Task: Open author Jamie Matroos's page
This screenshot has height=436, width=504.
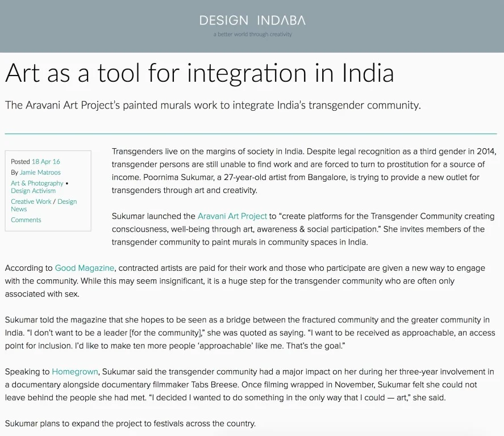Action: 40,173
